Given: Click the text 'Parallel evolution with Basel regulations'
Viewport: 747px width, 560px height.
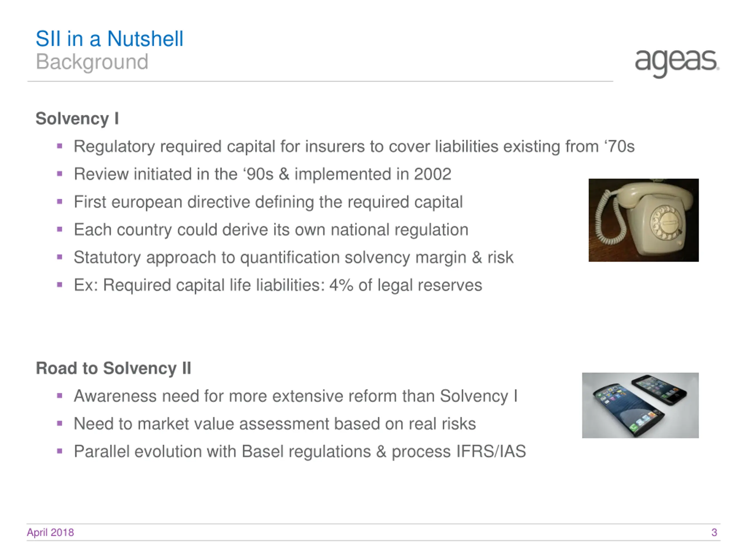Looking at the screenshot, I should point(222,452).
